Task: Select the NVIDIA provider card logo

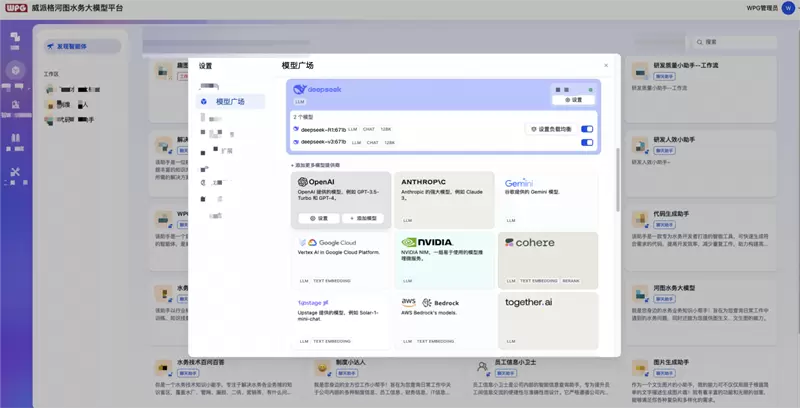Action: click(x=427, y=242)
